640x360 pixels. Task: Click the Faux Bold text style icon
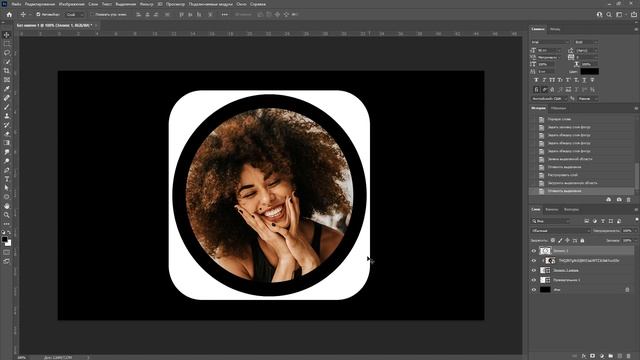536,80
